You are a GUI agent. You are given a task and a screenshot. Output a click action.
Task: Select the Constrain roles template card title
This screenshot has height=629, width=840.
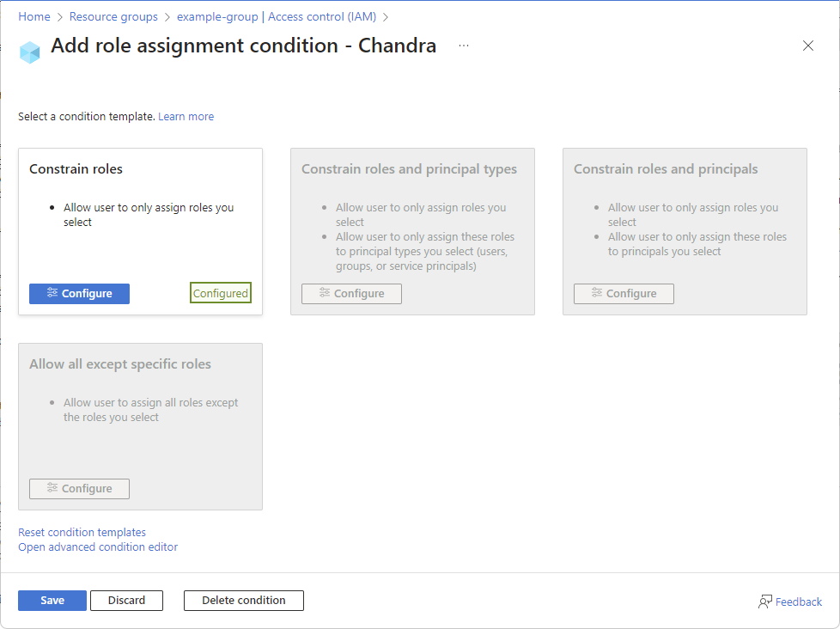click(x=76, y=169)
